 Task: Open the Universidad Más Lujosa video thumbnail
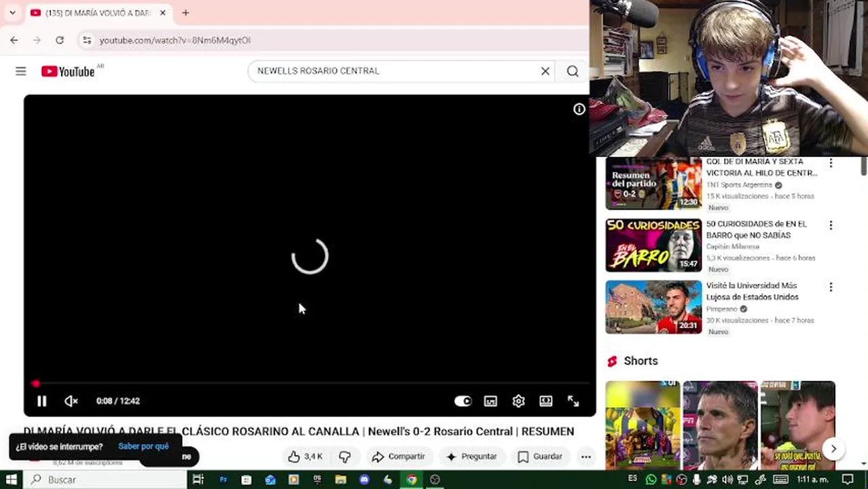(x=653, y=307)
